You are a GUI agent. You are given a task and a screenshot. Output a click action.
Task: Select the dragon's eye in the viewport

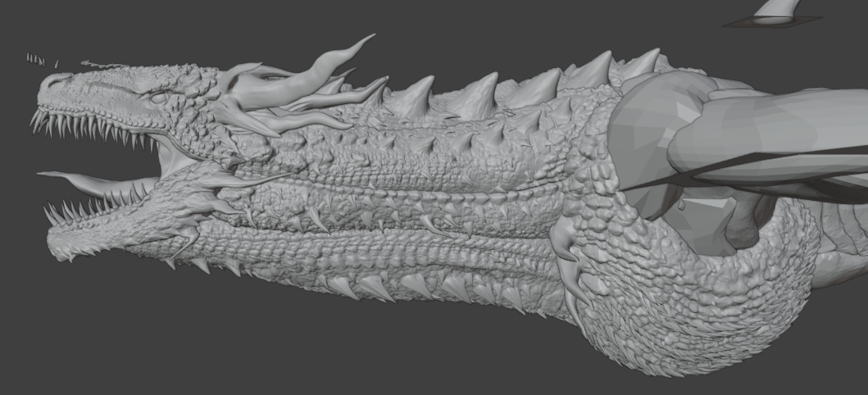[159, 98]
